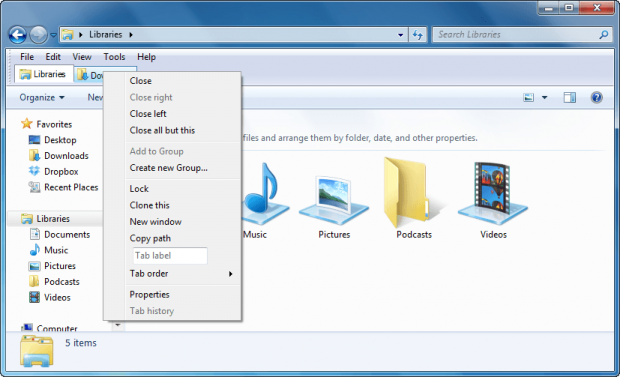620x377 pixels.
Task: Click the Refresh button in address bar
Action: point(418,35)
